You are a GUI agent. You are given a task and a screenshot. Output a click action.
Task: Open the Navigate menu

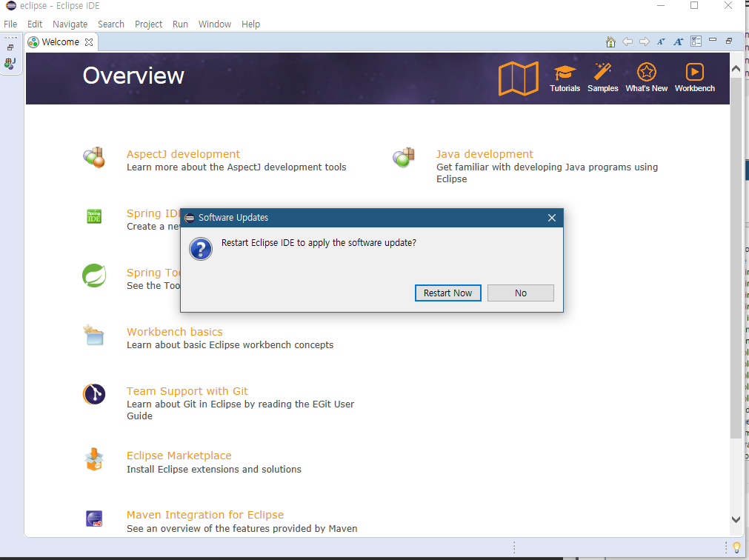pos(70,24)
